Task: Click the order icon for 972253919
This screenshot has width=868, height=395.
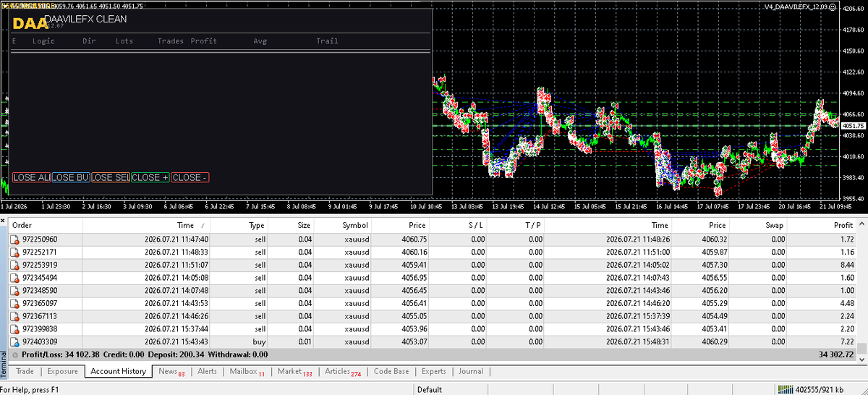Action: 15,265
